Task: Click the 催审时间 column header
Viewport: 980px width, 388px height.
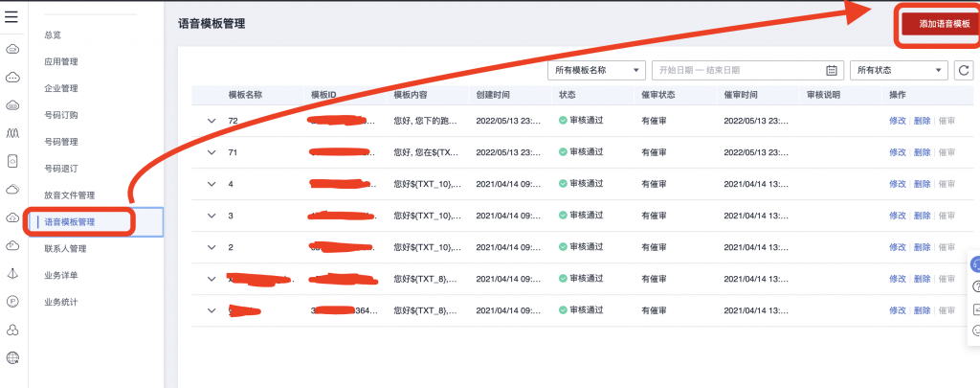Action: coord(741,95)
